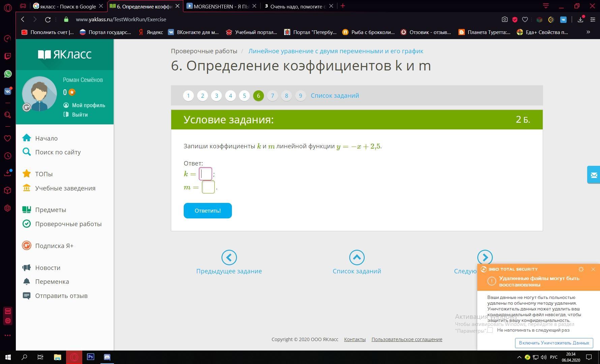Click the 'Ответить!' submit button
The width and height of the screenshot is (600, 364).
(x=208, y=211)
